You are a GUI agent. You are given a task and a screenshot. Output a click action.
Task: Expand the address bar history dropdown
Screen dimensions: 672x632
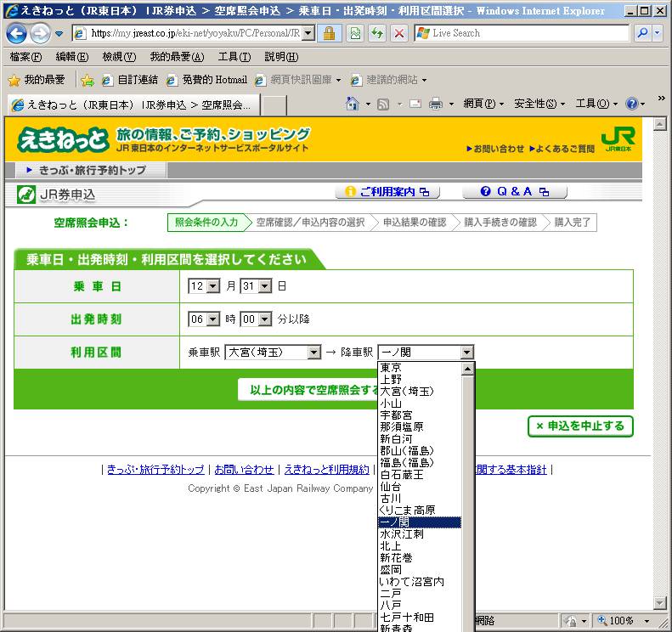[308, 33]
